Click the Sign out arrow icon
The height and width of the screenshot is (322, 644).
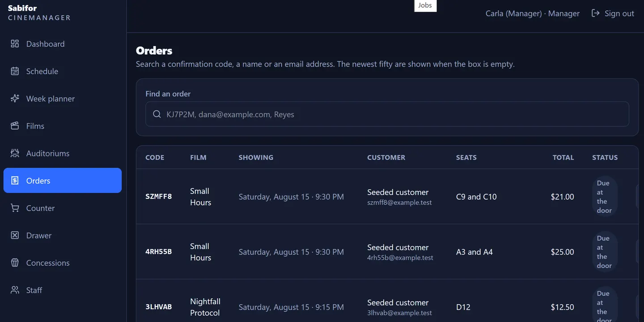595,13
